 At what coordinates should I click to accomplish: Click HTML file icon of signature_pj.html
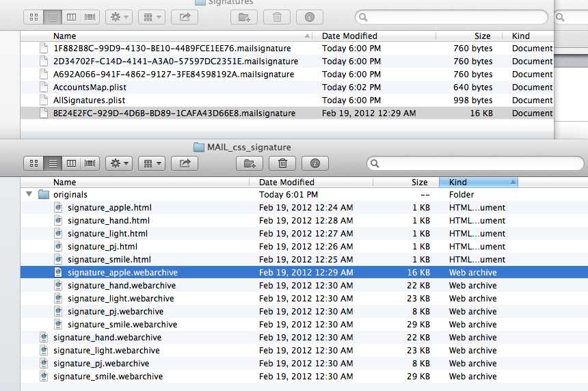58,246
